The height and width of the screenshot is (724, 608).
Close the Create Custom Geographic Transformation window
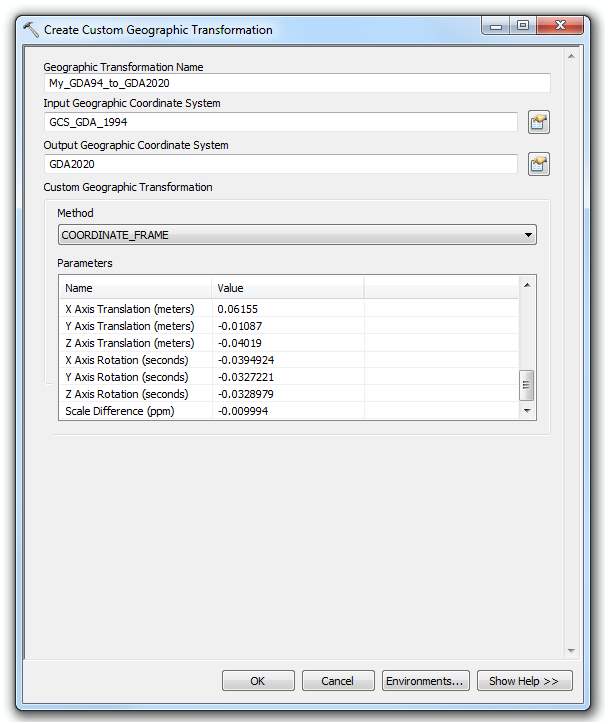click(560, 26)
